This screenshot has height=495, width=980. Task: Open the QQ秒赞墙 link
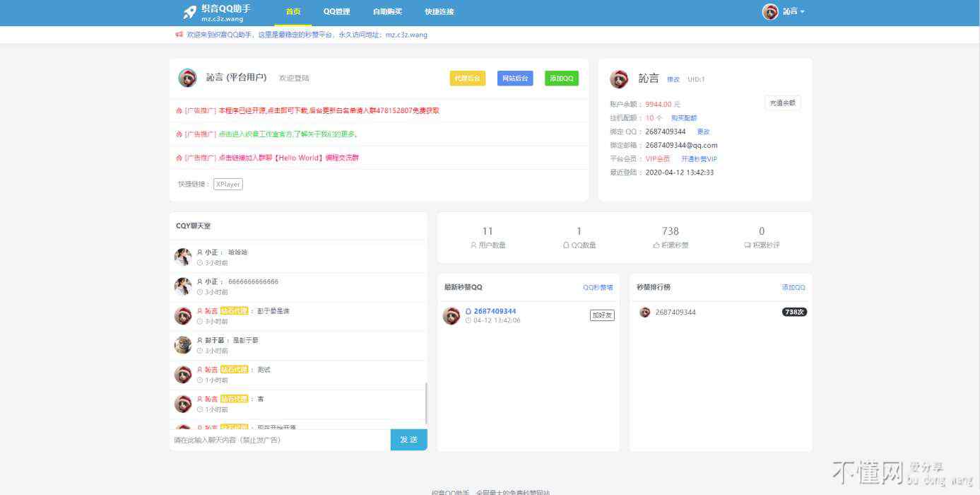click(x=598, y=288)
